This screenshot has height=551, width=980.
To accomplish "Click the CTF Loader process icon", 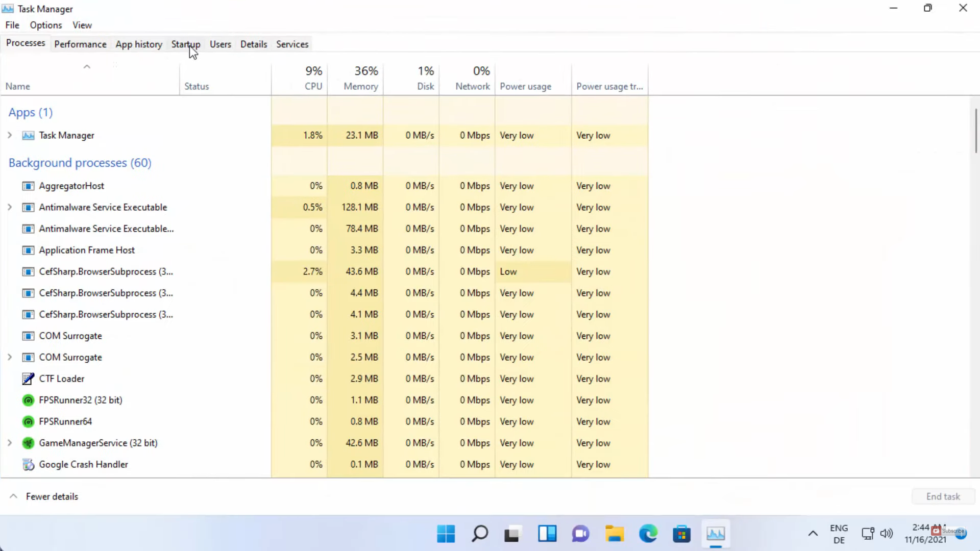I will [x=28, y=379].
